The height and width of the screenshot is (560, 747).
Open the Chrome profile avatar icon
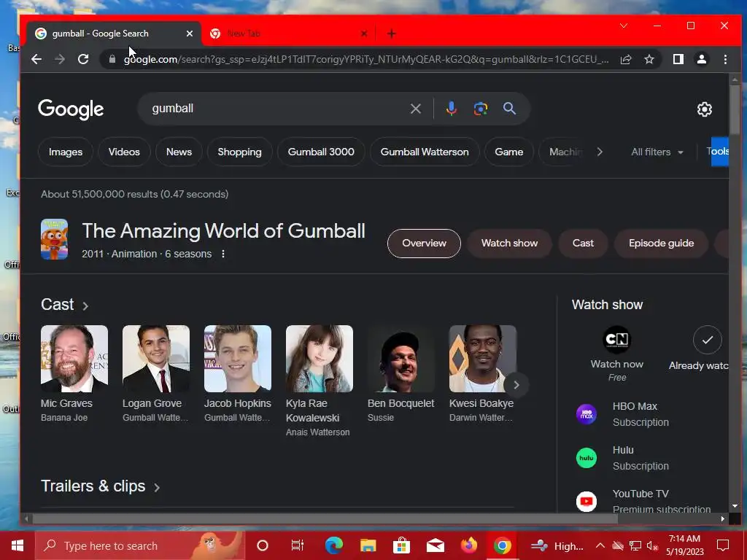pos(702,59)
